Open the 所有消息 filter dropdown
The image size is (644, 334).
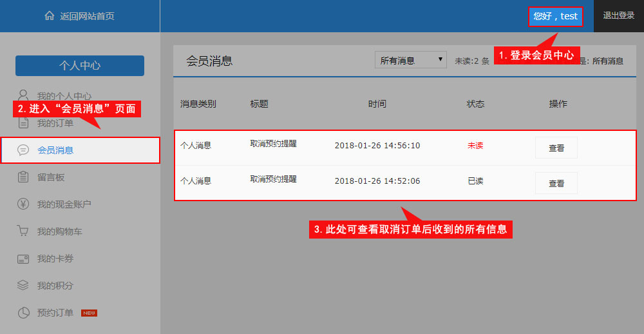coord(411,60)
